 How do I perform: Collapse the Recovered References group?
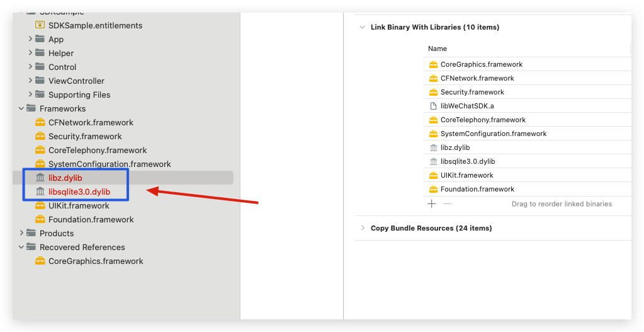(x=21, y=247)
